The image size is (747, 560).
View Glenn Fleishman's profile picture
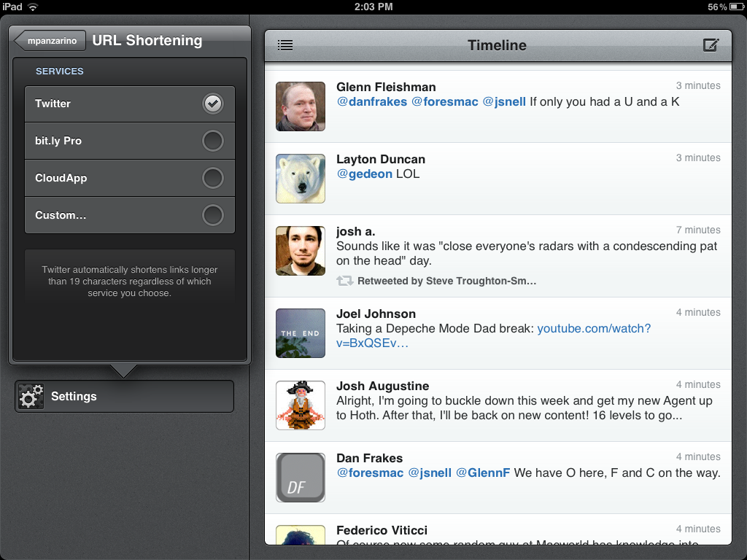click(301, 106)
